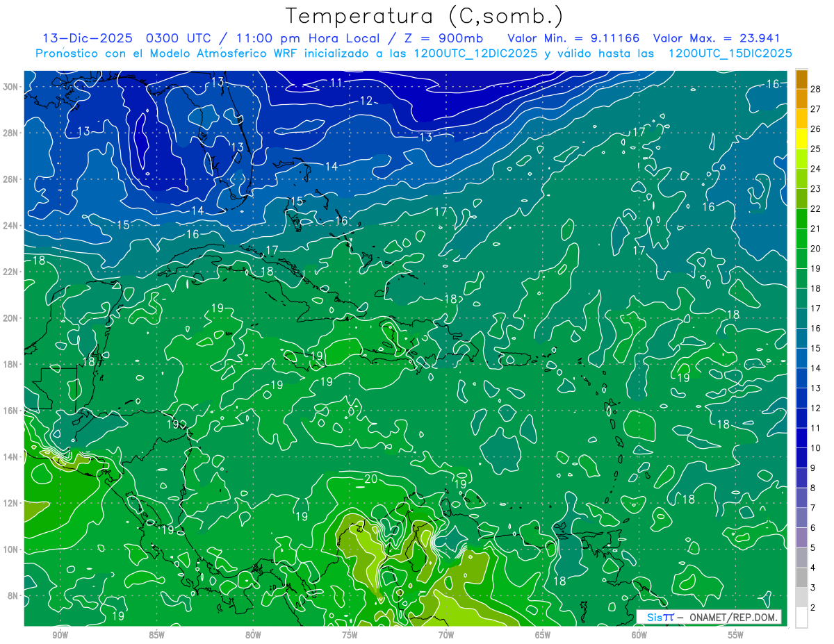Click the color scale label "4"

point(813,568)
